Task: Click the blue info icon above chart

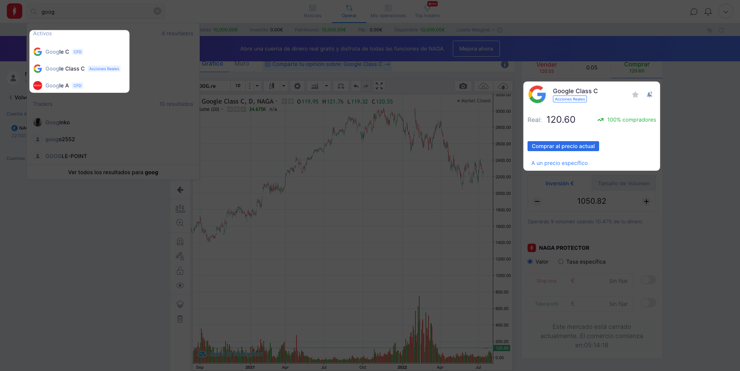Action: coord(505,64)
